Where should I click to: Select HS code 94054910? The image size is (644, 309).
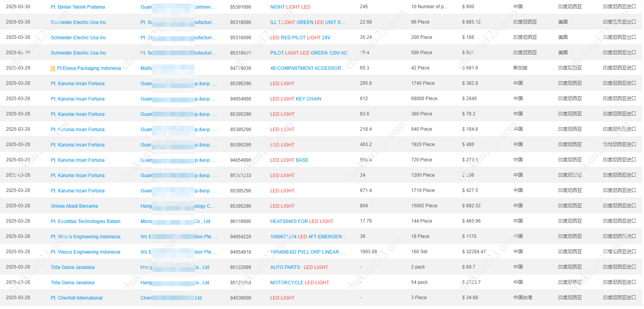click(240, 252)
